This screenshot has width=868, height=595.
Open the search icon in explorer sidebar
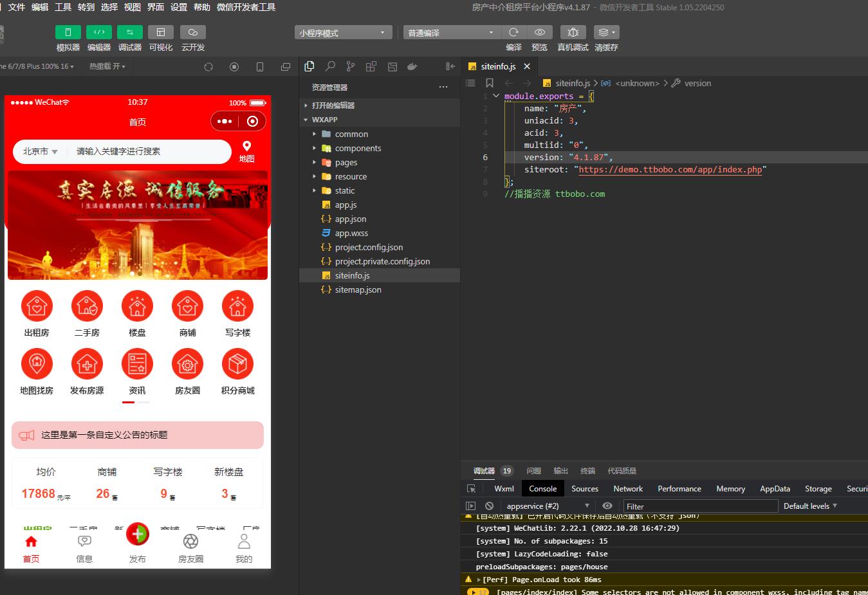pyautogui.click(x=330, y=66)
